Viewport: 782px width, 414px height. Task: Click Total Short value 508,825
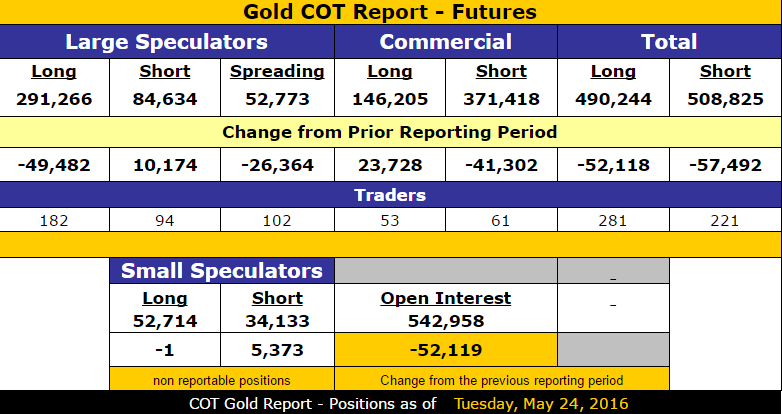725,99
